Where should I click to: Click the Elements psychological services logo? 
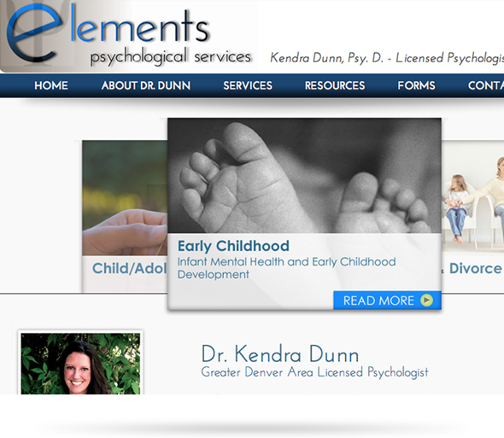[129, 35]
